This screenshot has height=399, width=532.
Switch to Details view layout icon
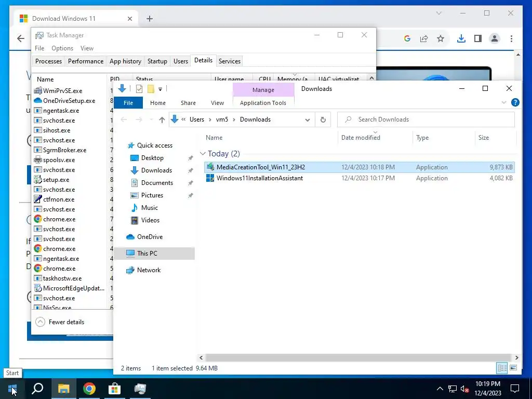502,368
